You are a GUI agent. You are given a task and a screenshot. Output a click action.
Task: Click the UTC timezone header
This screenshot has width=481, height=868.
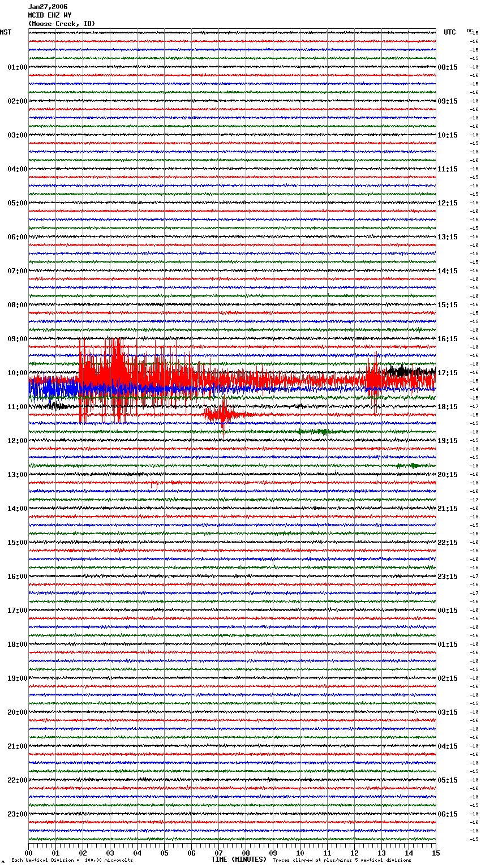coord(450,32)
